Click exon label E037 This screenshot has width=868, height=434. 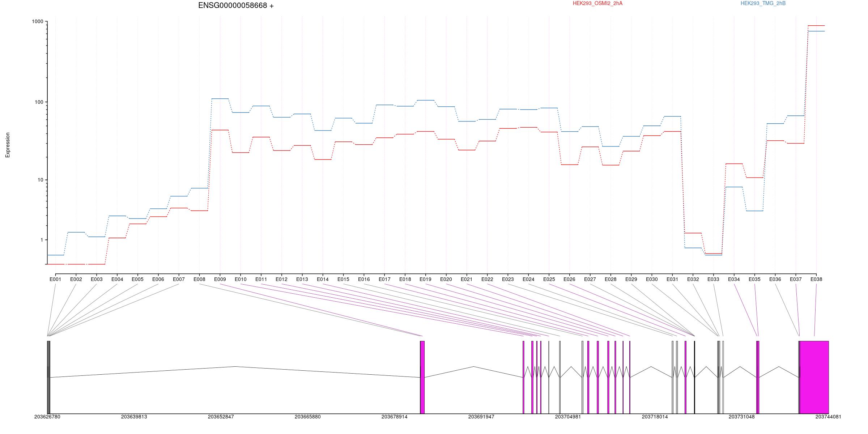(x=796, y=279)
